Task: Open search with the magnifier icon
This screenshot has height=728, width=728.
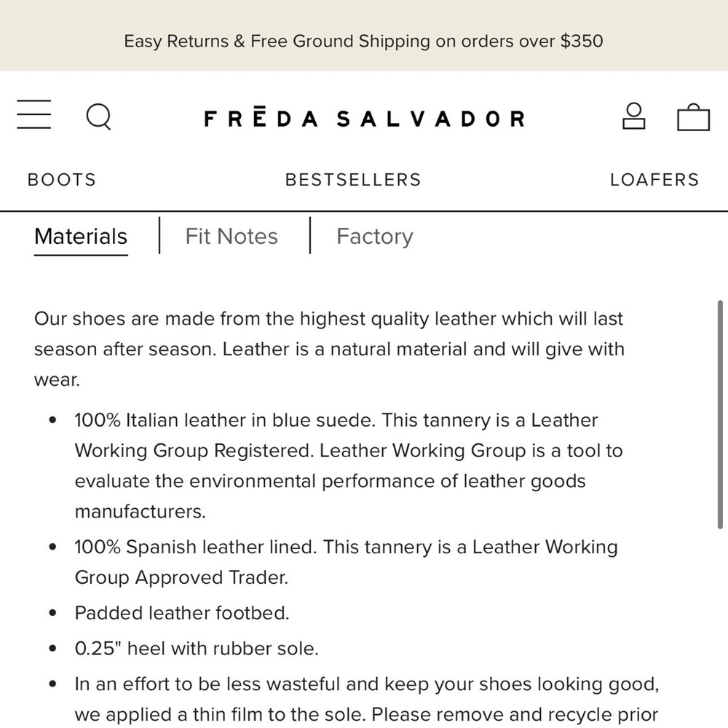Action: (x=99, y=116)
